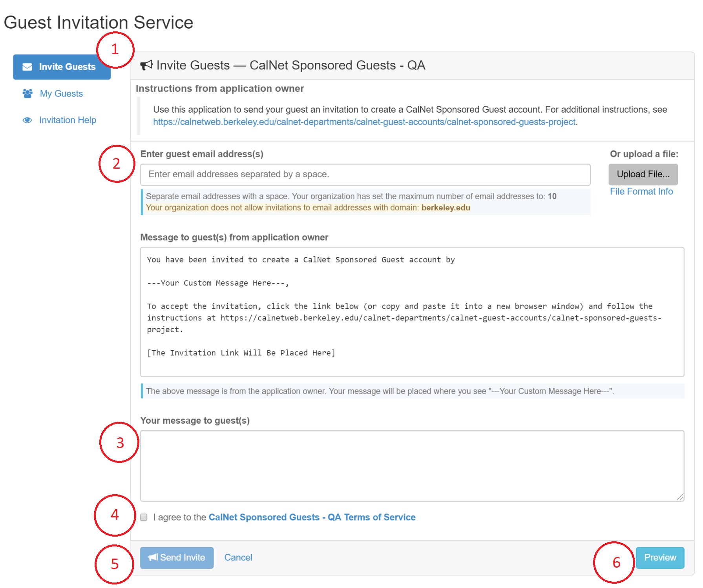Open CalNet Sponsored Guests Terms of Service link
Screen dimensions: 703x588
tap(312, 517)
